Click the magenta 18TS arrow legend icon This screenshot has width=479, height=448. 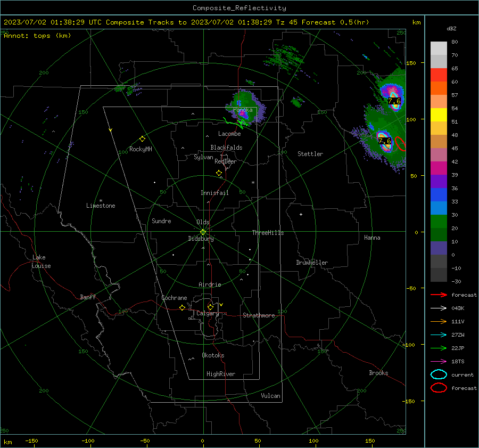[439, 362]
